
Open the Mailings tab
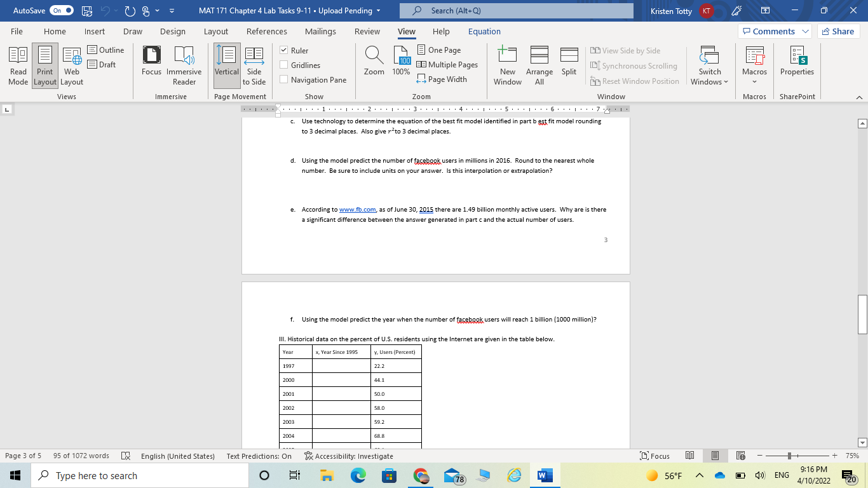[x=320, y=30]
